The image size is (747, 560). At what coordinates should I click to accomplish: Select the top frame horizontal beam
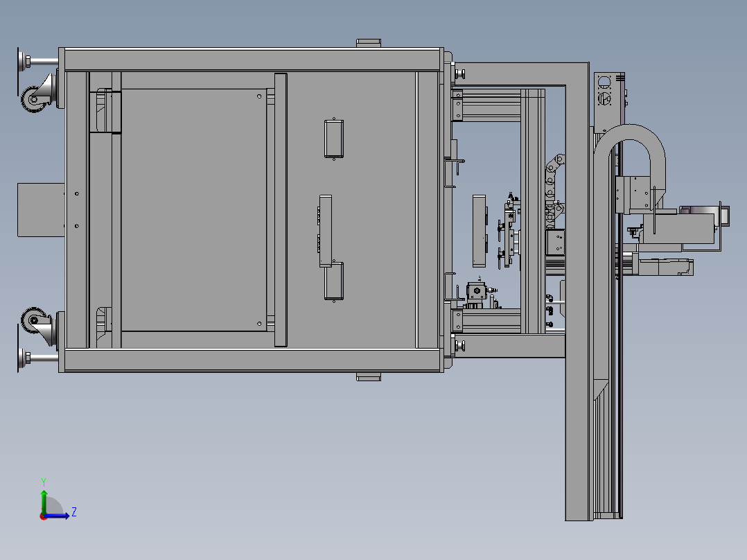click(x=251, y=60)
